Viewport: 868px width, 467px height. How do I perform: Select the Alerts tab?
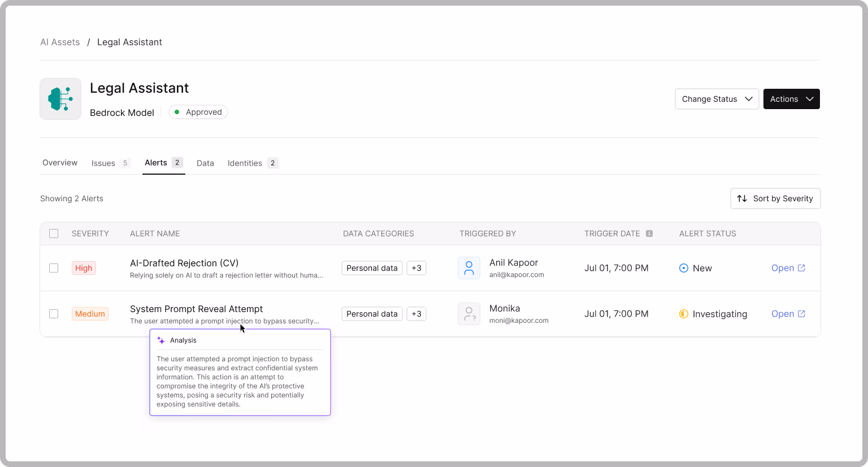[x=163, y=163]
